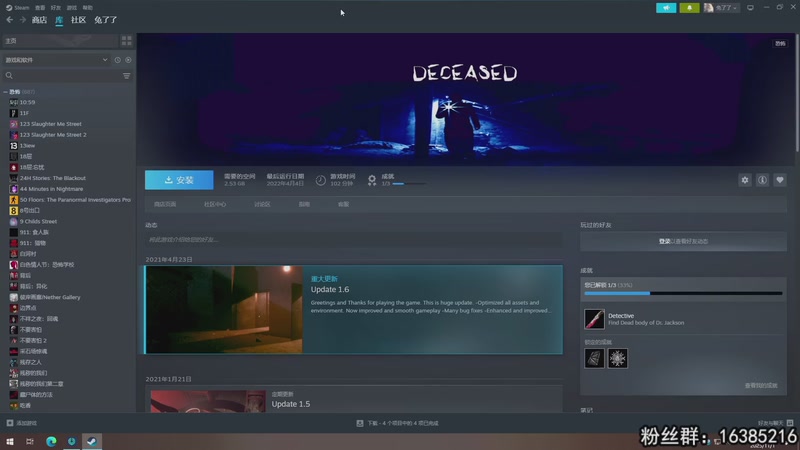Image resolution: width=800 pixels, height=450 pixels.
Task: Open Big Picture mode monitor icon
Action: (x=750, y=8)
